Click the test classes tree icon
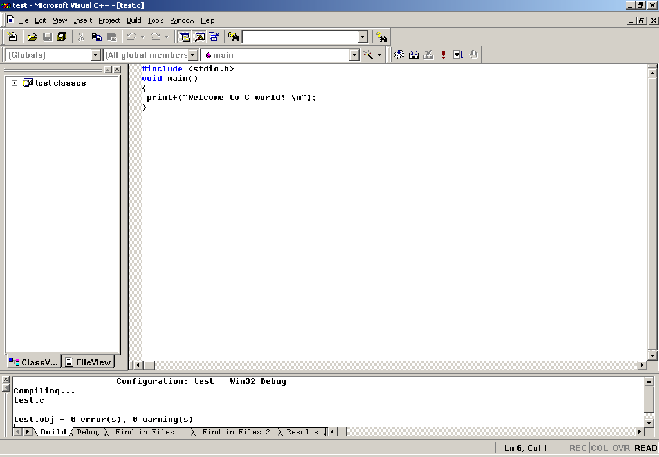 pyautogui.click(x=28, y=82)
